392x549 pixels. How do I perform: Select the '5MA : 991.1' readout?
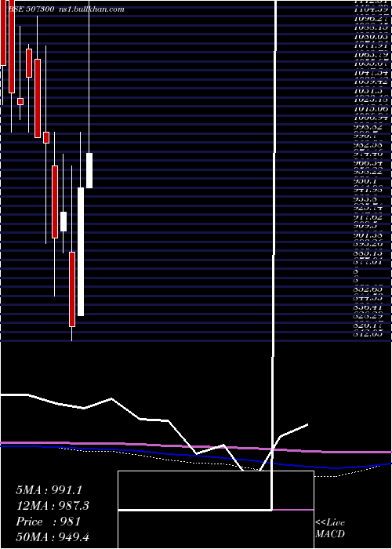coord(49,490)
